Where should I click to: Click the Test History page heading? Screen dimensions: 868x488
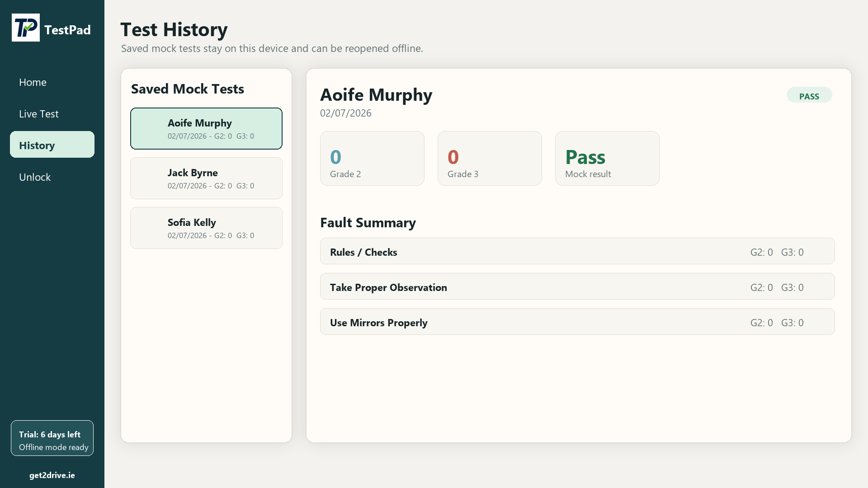(x=174, y=30)
